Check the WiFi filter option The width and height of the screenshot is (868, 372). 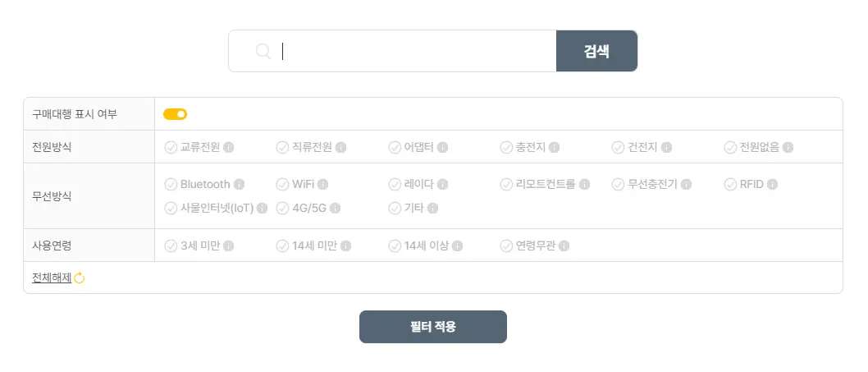coord(282,185)
